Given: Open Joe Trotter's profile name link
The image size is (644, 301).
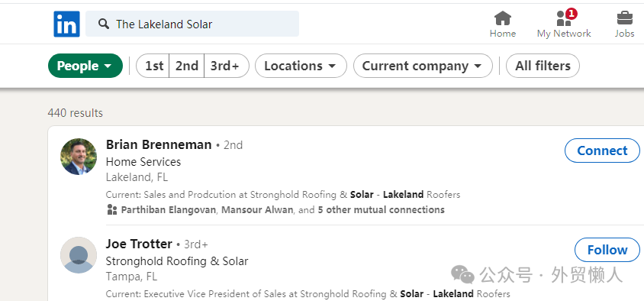Looking at the screenshot, I should (x=139, y=244).
